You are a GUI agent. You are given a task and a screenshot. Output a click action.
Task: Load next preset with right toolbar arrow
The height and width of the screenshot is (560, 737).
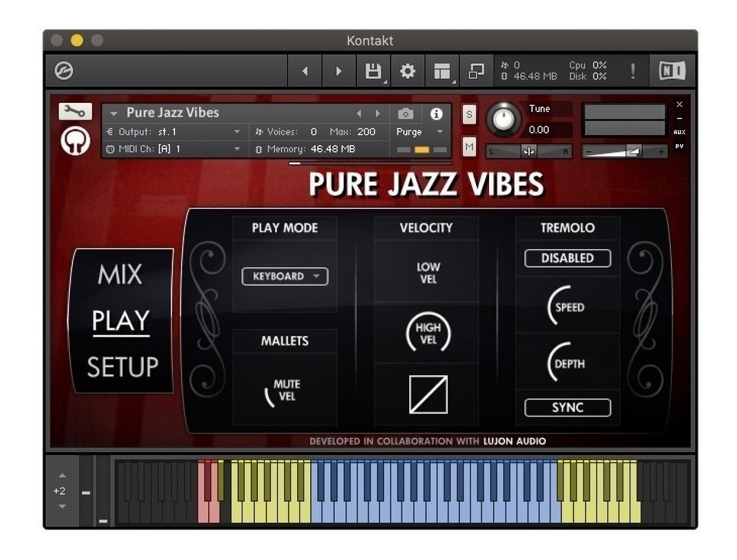pyautogui.click(x=339, y=71)
